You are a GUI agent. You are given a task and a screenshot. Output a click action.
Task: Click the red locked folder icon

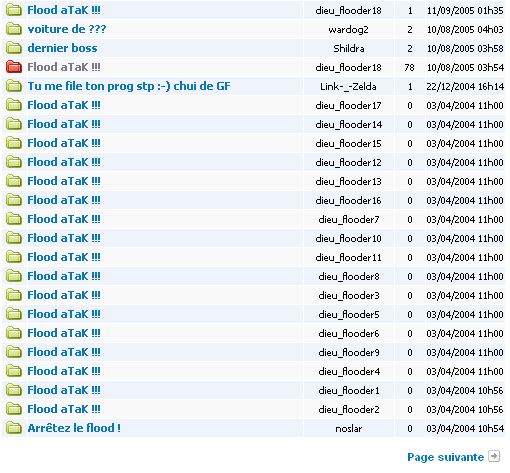14,67
